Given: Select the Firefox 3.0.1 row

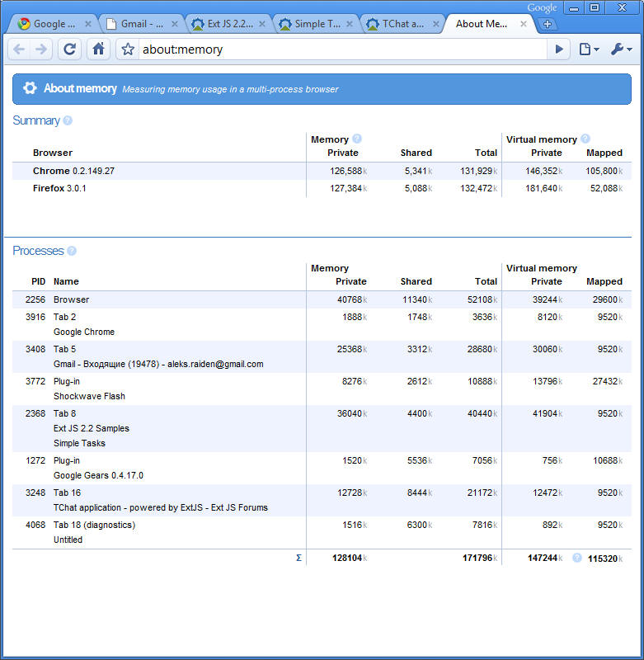Looking at the screenshot, I should pyautogui.click(x=322, y=188).
